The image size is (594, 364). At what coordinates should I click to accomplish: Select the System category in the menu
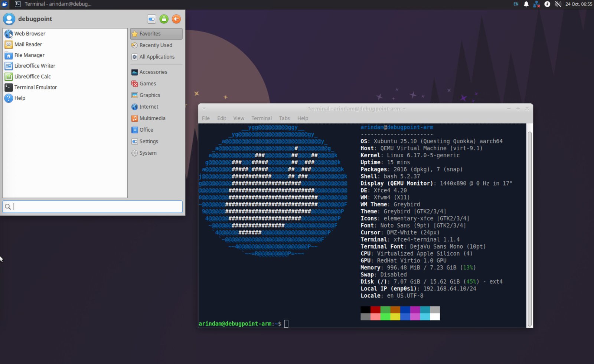[148, 153]
